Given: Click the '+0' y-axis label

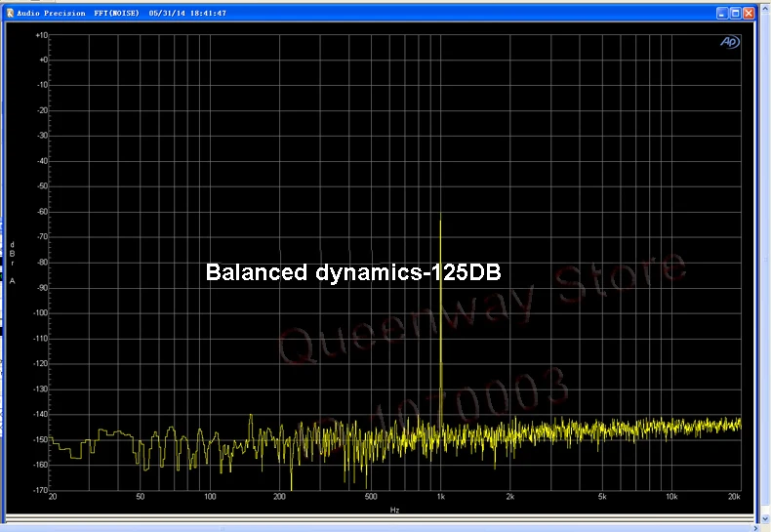Looking at the screenshot, I should [x=43, y=60].
